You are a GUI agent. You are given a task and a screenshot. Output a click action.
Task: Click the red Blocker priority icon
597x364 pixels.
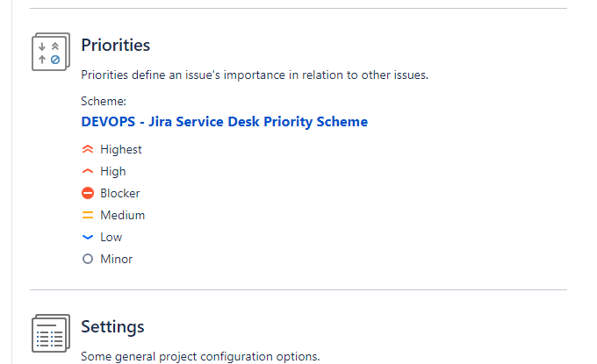click(x=88, y=193)
